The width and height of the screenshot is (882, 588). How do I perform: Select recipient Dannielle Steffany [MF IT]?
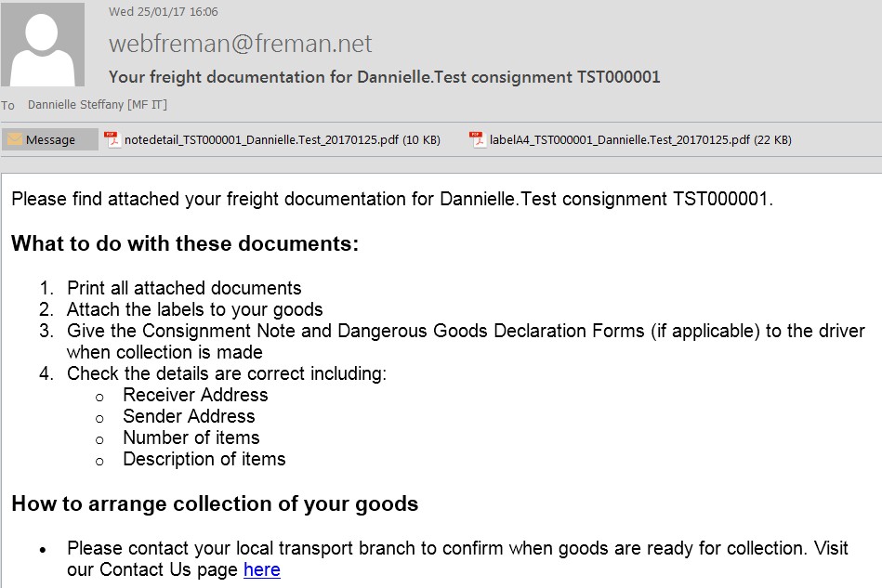pos(98,105)
